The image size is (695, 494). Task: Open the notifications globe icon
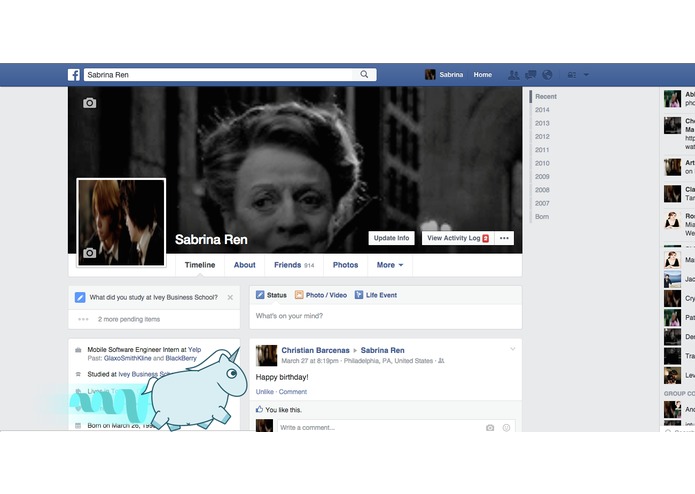pyautogui.click(x=547, y=75)
